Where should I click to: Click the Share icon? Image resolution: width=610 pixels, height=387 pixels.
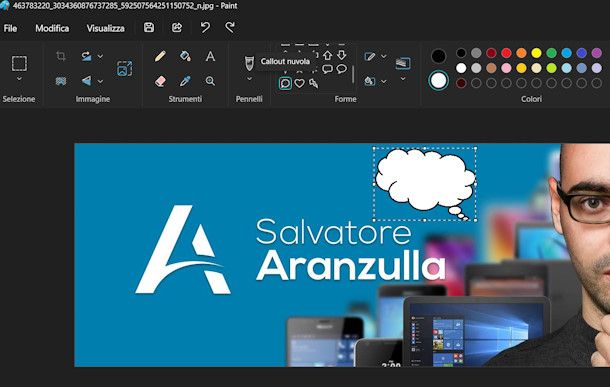click(177, 28)
